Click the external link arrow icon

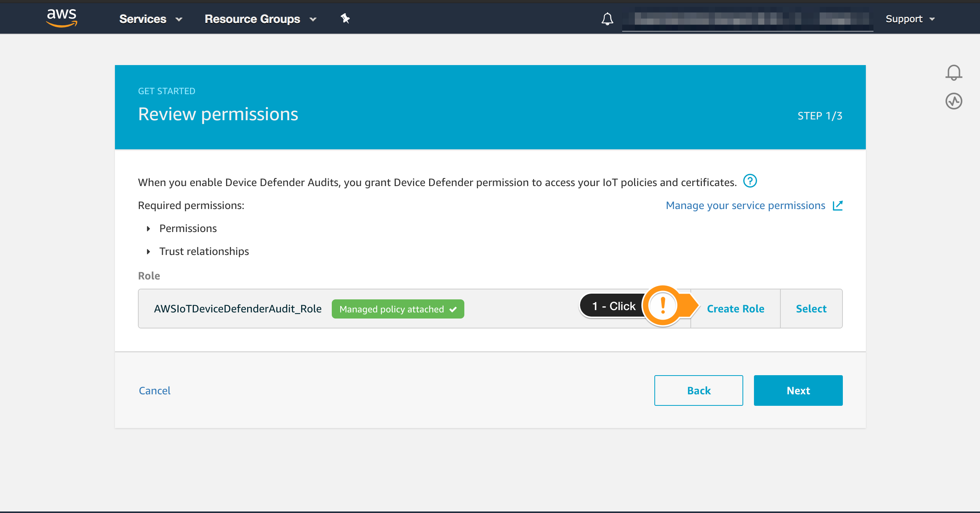[x=837, y=206]
